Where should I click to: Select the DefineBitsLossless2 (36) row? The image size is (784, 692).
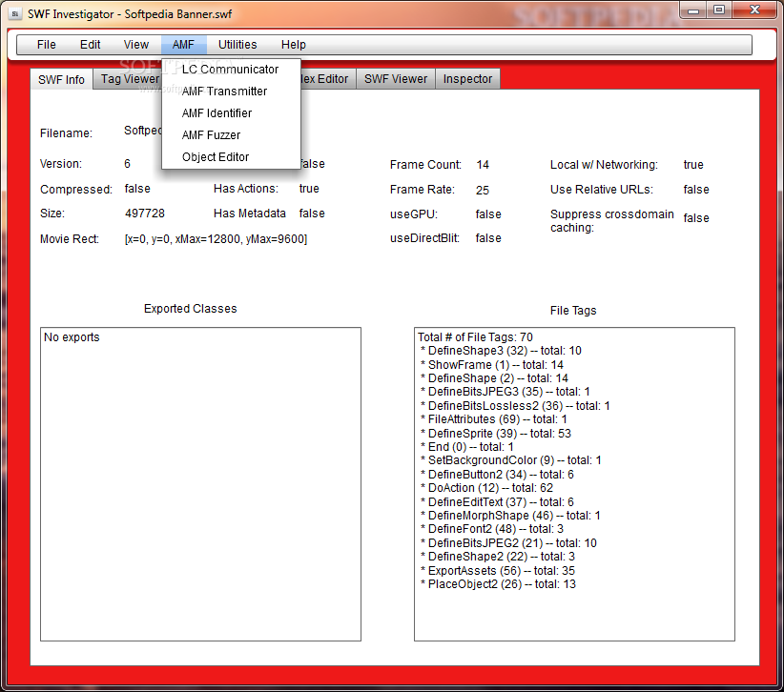pyautogui.click(x=515, y=406)
